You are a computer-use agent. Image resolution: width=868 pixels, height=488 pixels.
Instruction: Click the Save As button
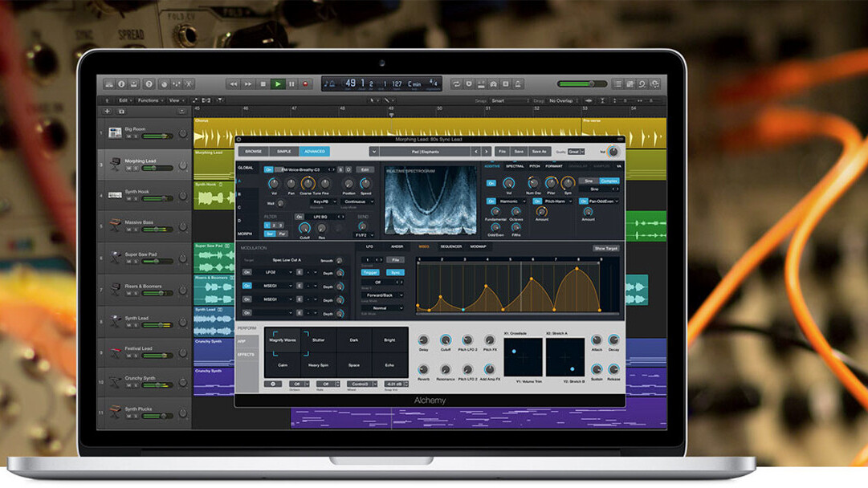click(537, 151)
